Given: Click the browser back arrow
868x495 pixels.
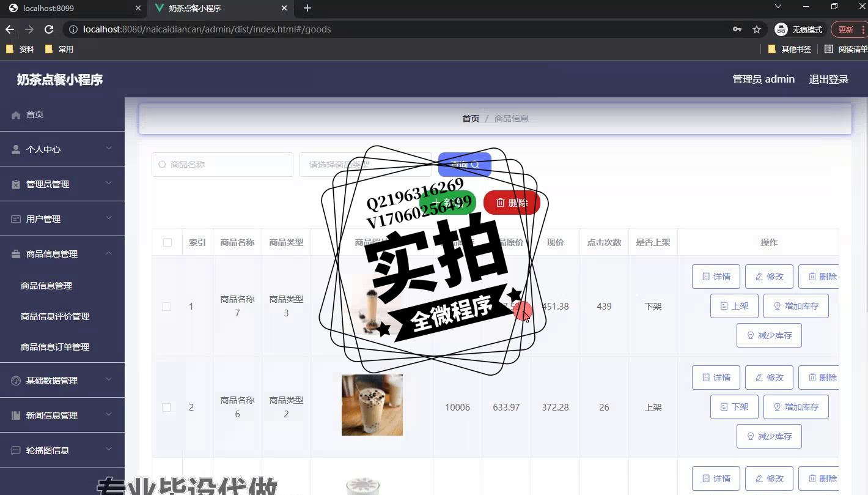Looking at the screenshot, I should pos(10,29).
